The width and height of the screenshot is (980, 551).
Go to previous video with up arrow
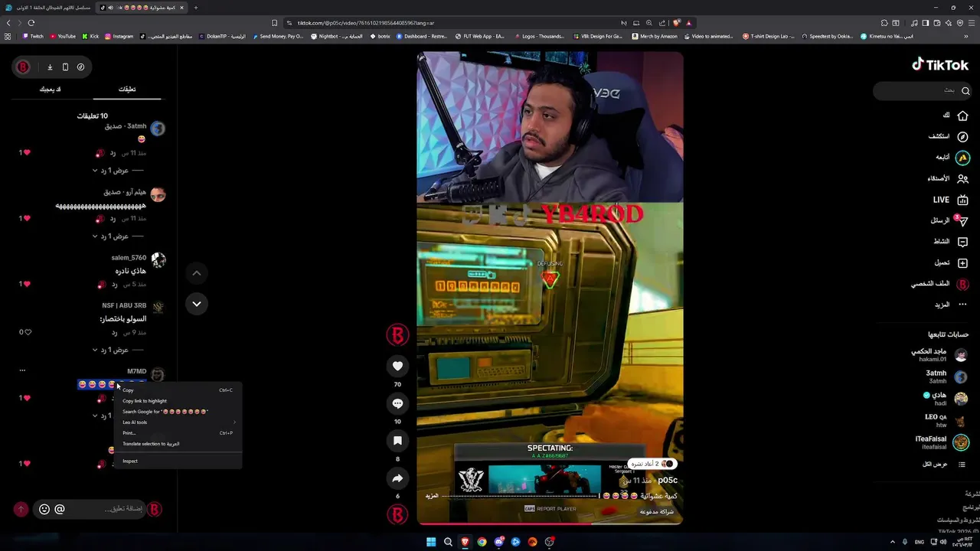(x=197, y=273)
